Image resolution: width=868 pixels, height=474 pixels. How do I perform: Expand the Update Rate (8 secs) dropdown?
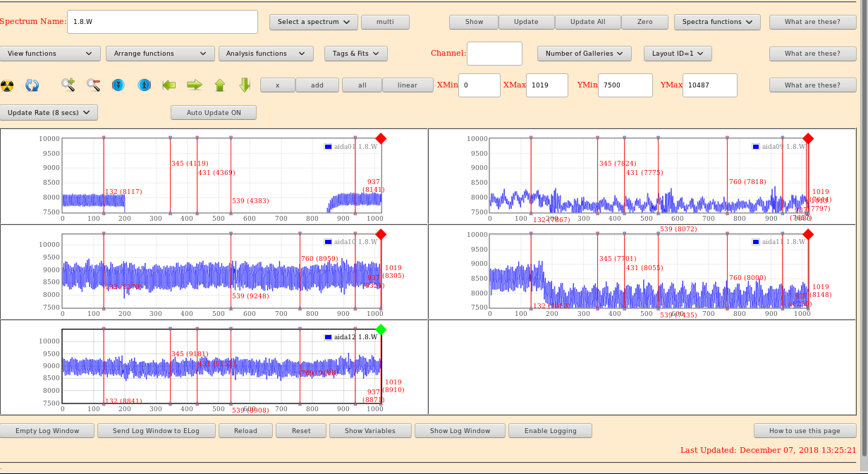49,113
